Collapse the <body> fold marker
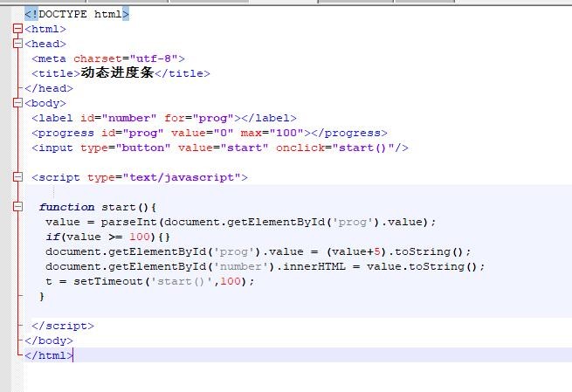 [17, 103]
